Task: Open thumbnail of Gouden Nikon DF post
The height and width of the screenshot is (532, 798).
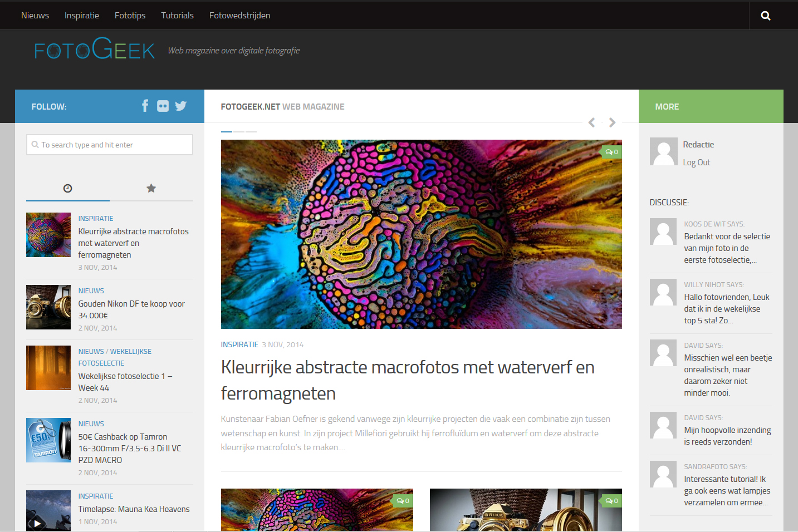Action: pyautogui.click(x=48, y=307)
